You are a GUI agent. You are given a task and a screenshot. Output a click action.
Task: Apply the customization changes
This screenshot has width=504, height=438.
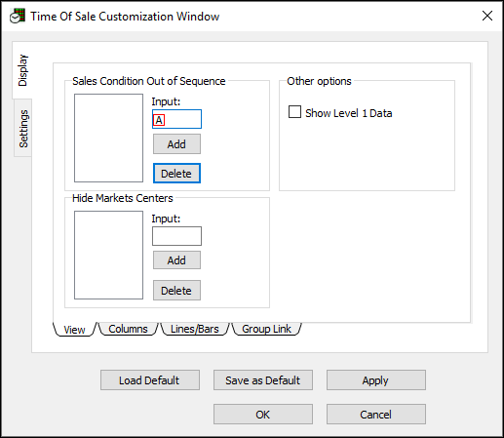pyautogui.click(x=376, y=379)
